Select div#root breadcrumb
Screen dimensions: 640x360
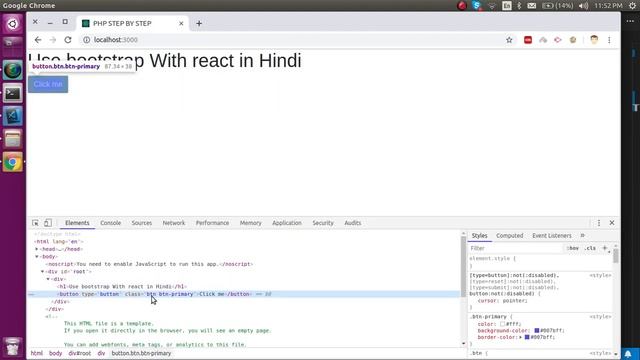[80, 353]
